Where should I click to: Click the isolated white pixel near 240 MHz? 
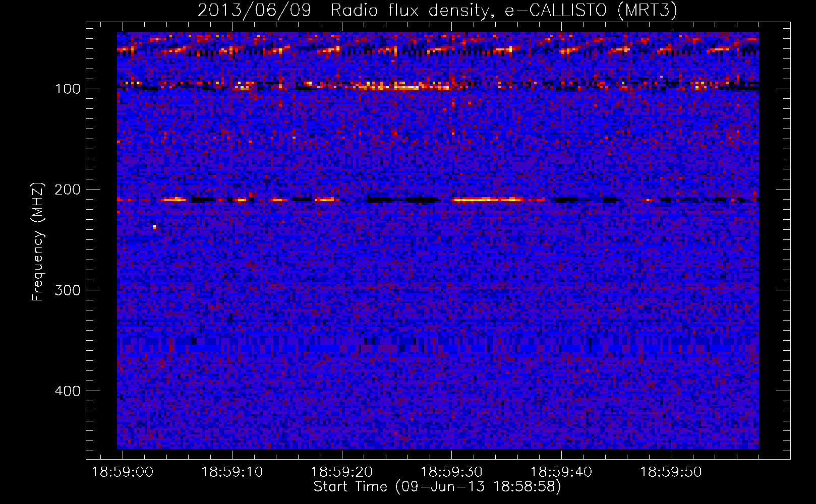coord(154,227)
